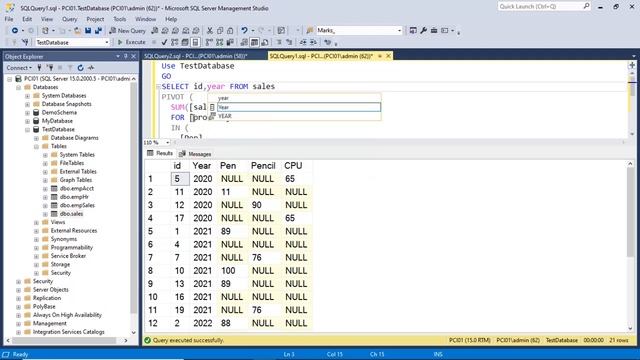
Task: Click the Paste icon in toolbar
Action: pos(230,31)
